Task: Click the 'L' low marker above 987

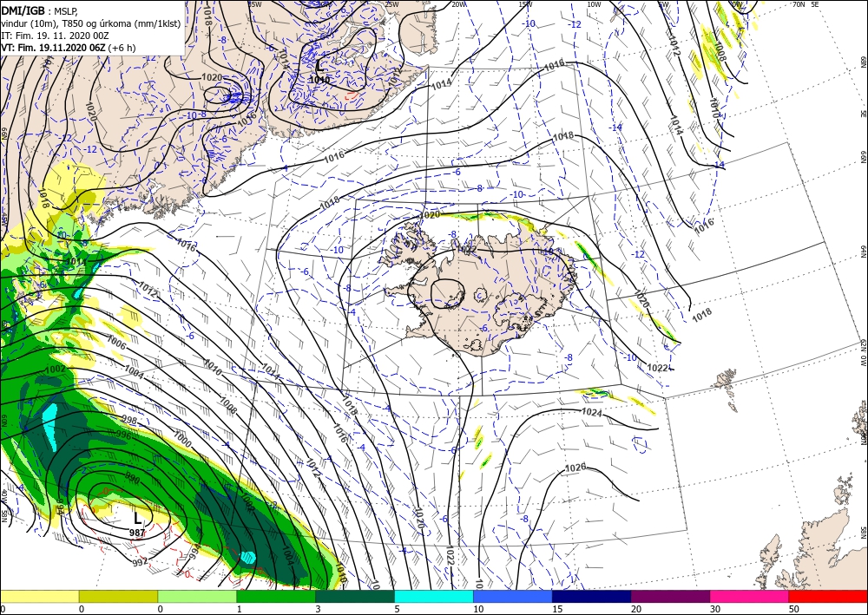Action: pyautogui.click(x=137, y=518)
